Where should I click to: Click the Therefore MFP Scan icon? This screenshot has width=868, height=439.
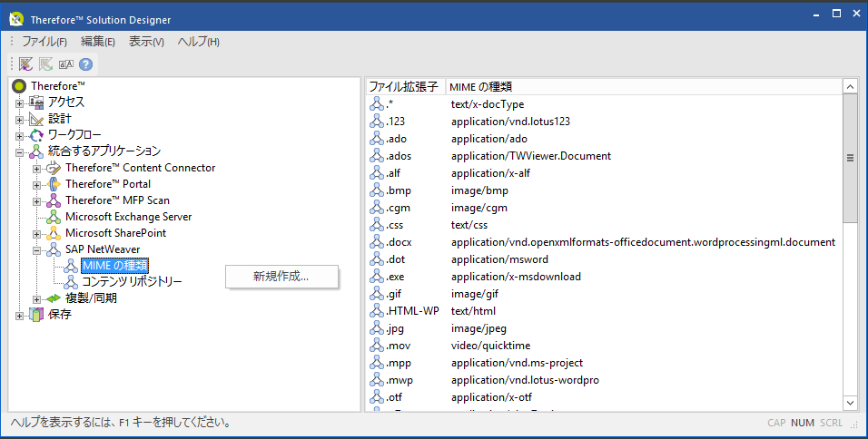click(x=54, y=200)
